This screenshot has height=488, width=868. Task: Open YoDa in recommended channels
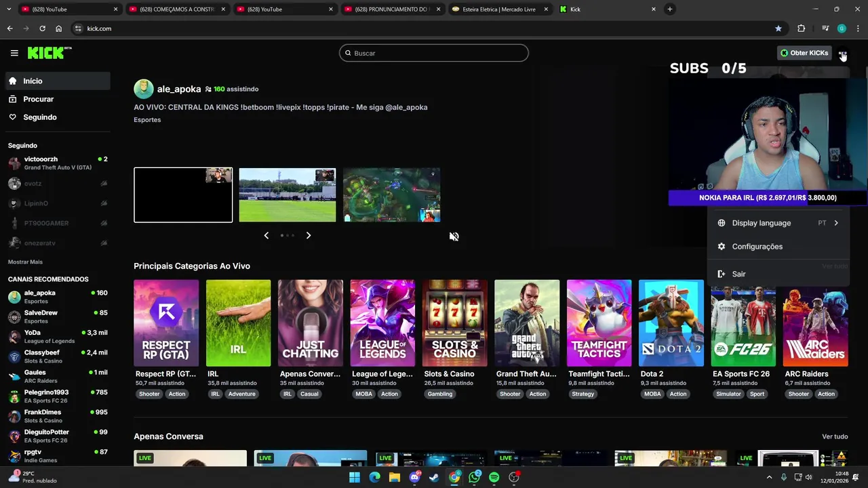point(58,337)
